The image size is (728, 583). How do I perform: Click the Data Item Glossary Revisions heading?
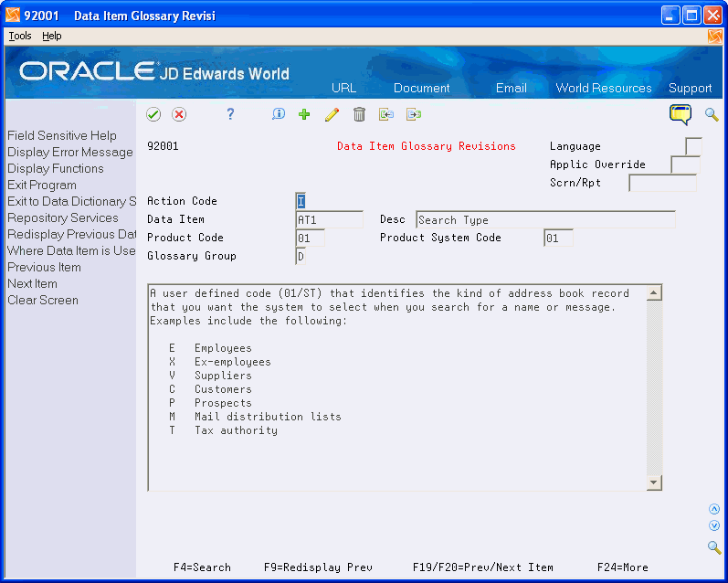[427, 146]
